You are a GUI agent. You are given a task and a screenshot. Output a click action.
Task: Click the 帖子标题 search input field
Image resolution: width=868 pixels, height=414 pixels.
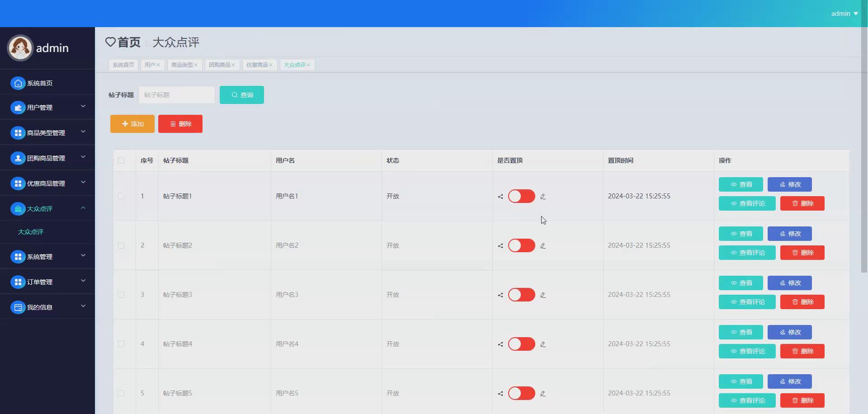click(177, 95)
